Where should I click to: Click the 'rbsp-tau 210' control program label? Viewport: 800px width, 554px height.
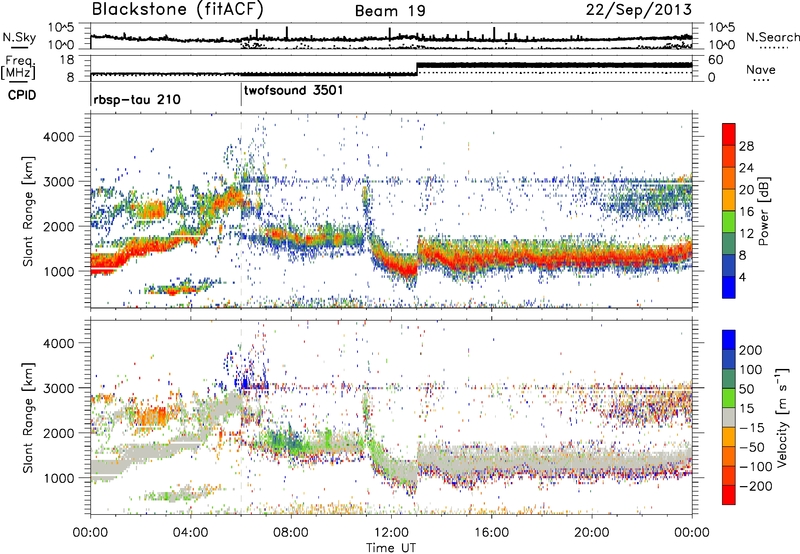[x=137, y=99]
